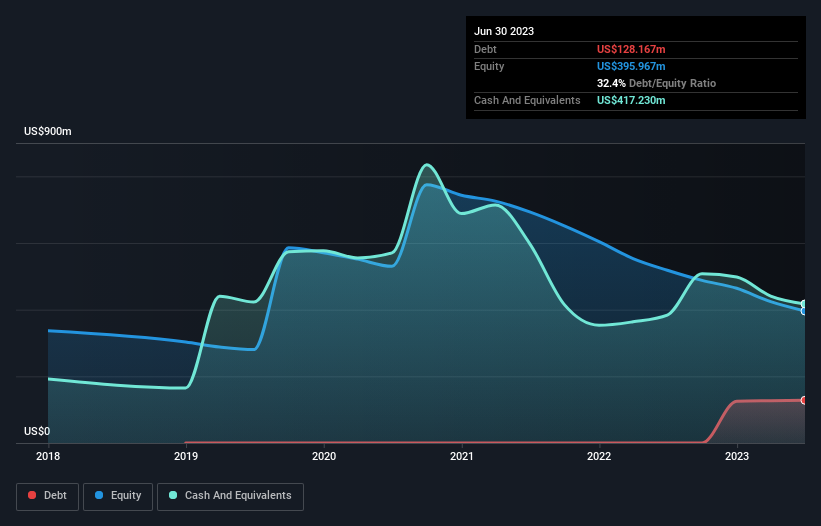The image size is (821, 526).
Task: Toggle the Equity series legend button
Action: tap(118, 496)
